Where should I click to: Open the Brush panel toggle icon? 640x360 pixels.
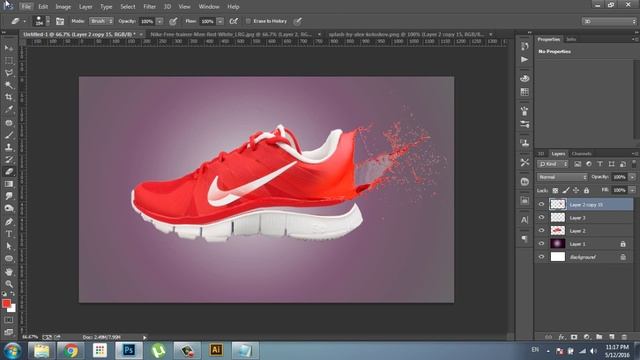tap(60, 21)
